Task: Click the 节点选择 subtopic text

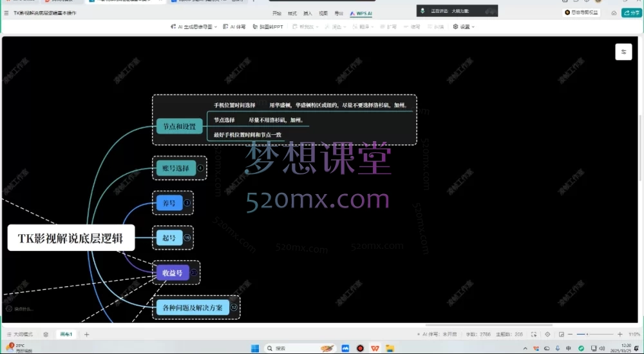Action: click(224, 120)
